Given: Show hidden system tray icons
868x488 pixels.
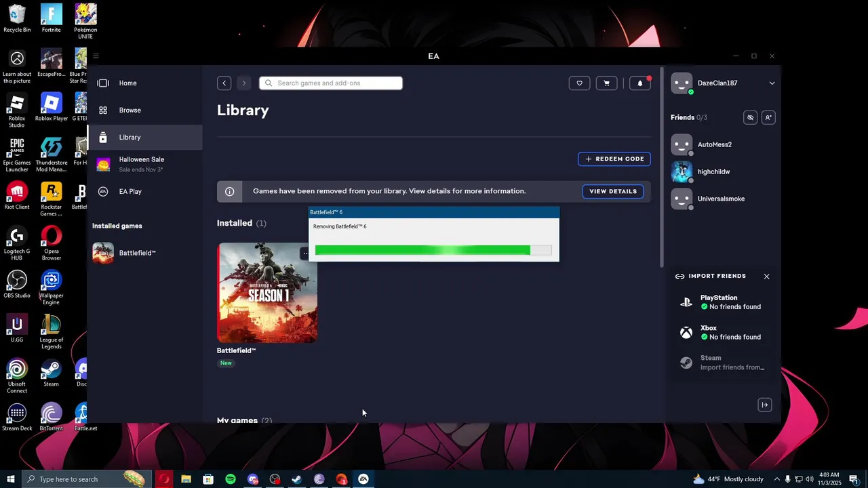Looking at the screenshot, I should click(777, 479).
